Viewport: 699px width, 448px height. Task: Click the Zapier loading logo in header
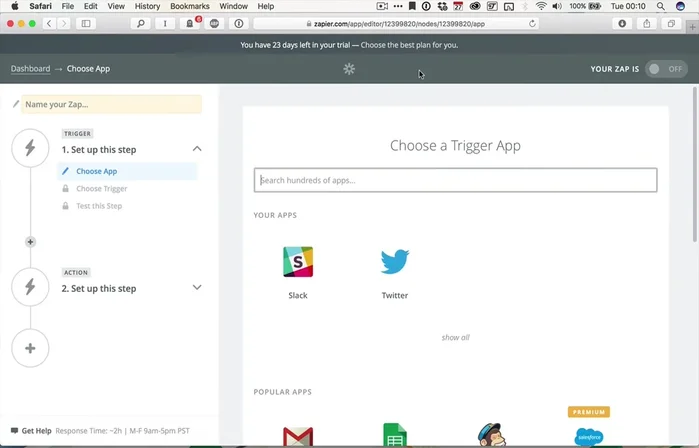click(349, 69)
